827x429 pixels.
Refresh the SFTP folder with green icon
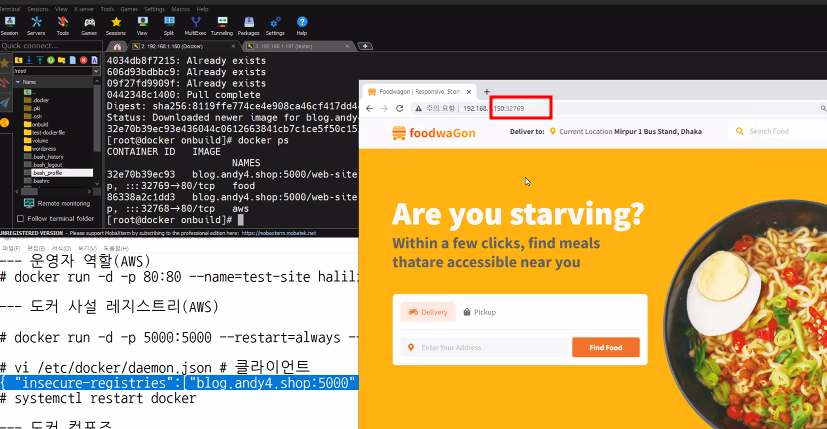[51, 60]
